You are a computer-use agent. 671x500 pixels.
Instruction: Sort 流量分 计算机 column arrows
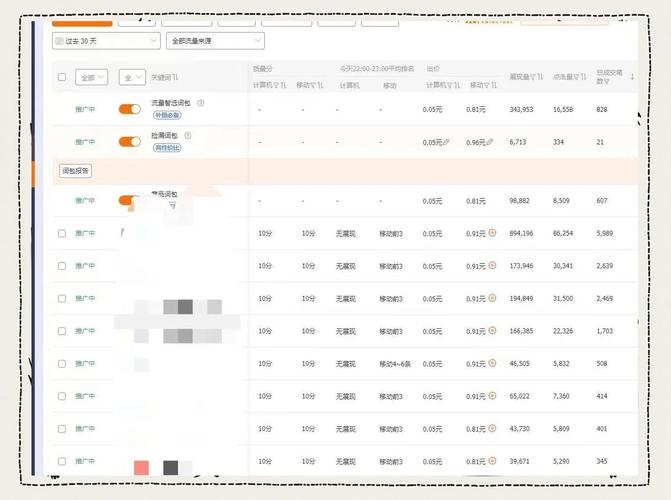pos(283,85)
